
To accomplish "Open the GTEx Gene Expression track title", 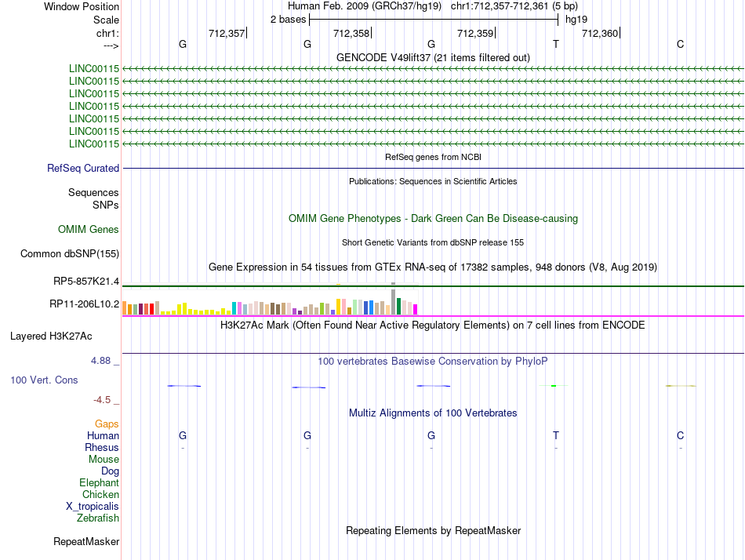I will click(433, 267).
